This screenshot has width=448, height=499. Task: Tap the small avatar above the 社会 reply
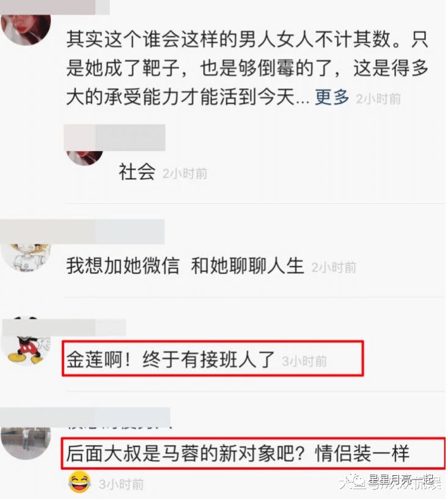[84, 158]
